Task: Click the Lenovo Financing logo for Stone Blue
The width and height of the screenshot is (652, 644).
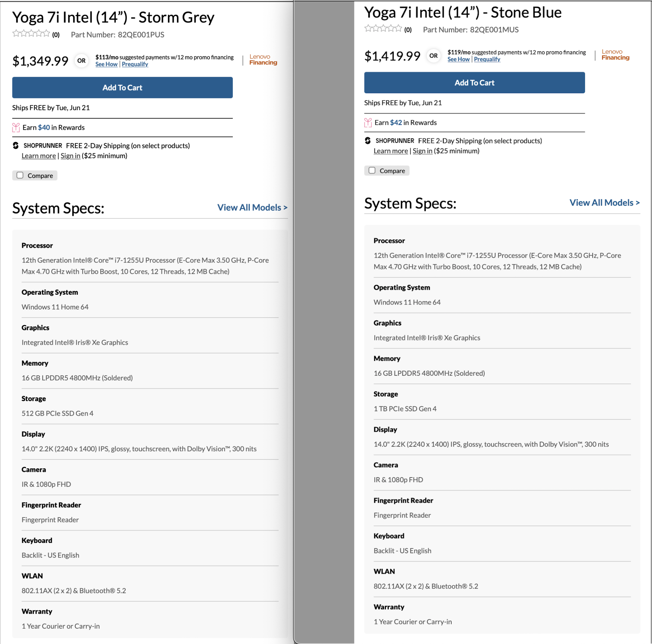Action: pos(615,55)
